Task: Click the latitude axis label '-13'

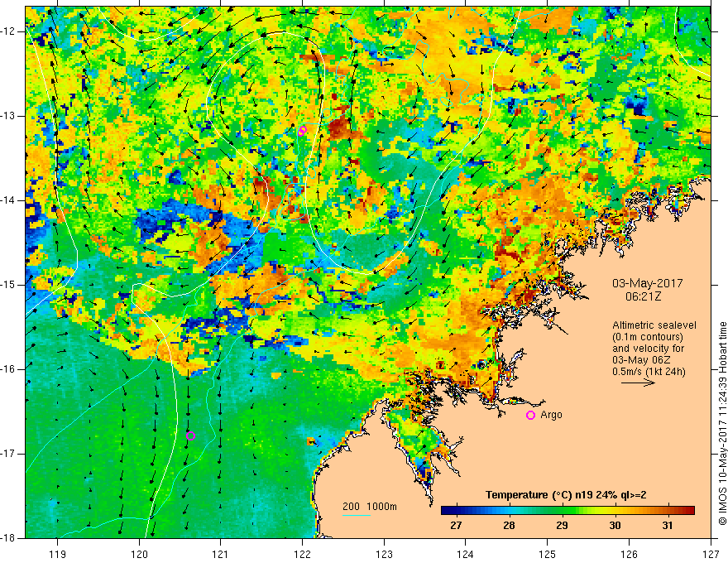Action: pos(8,116)
